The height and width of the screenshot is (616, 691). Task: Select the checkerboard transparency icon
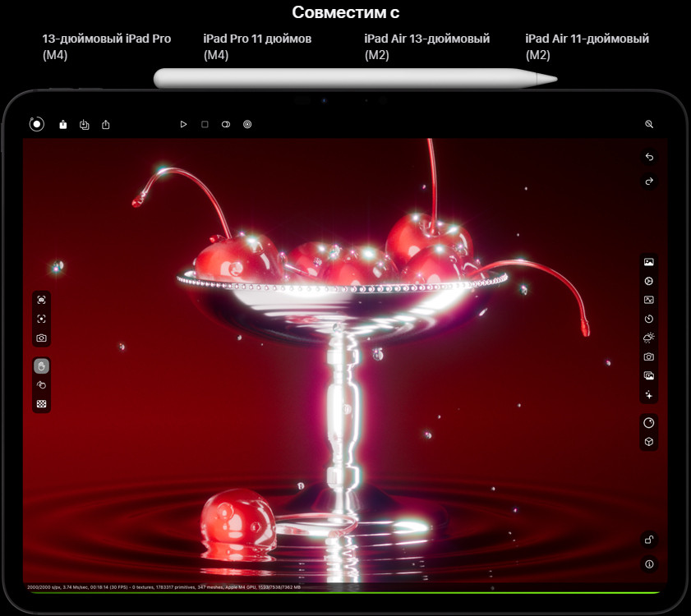tap(41, 403)
